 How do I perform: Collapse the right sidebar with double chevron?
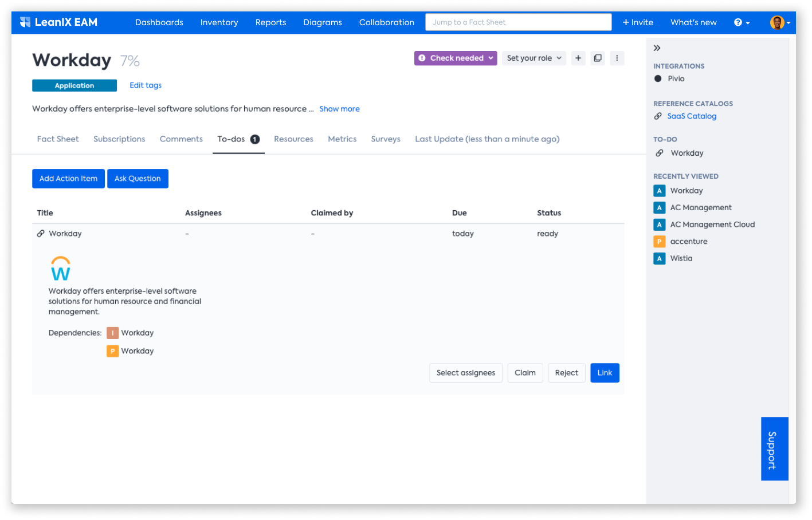657,48
